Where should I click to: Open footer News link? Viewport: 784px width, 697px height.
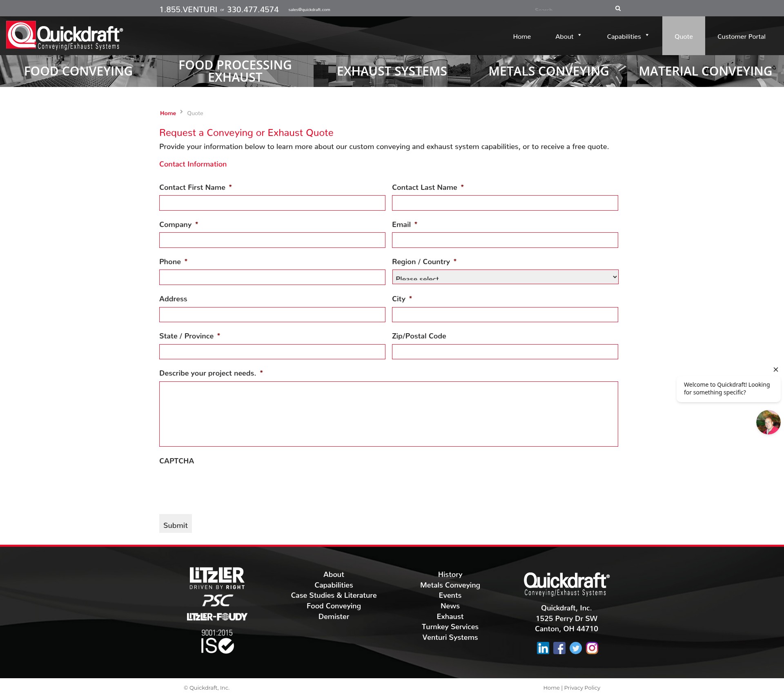[x=450, y=606]
